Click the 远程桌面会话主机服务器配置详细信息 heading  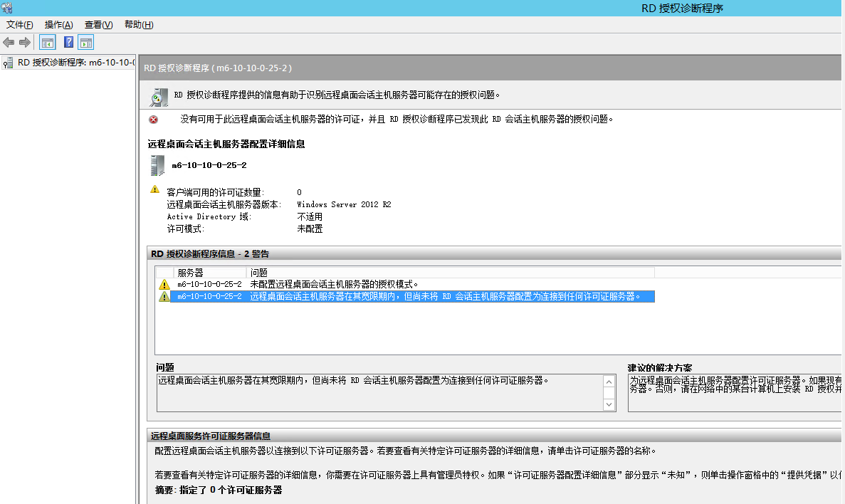(226, 144)
